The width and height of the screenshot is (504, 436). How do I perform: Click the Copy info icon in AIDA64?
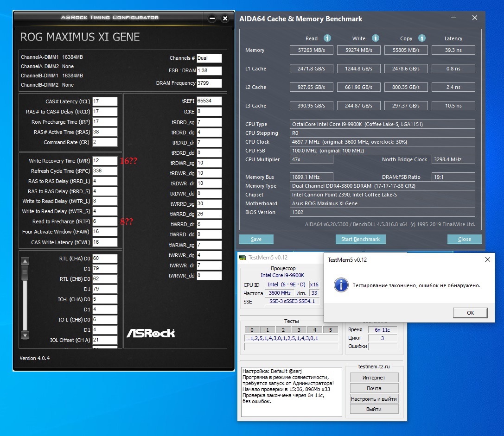422,38
